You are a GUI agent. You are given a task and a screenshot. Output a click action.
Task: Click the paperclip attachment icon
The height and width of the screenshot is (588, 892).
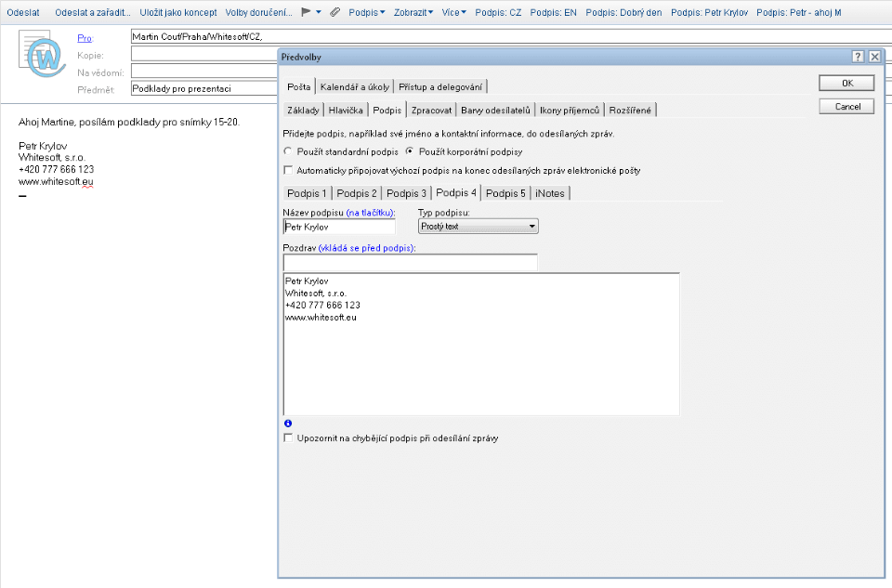[x=334, y=12]
